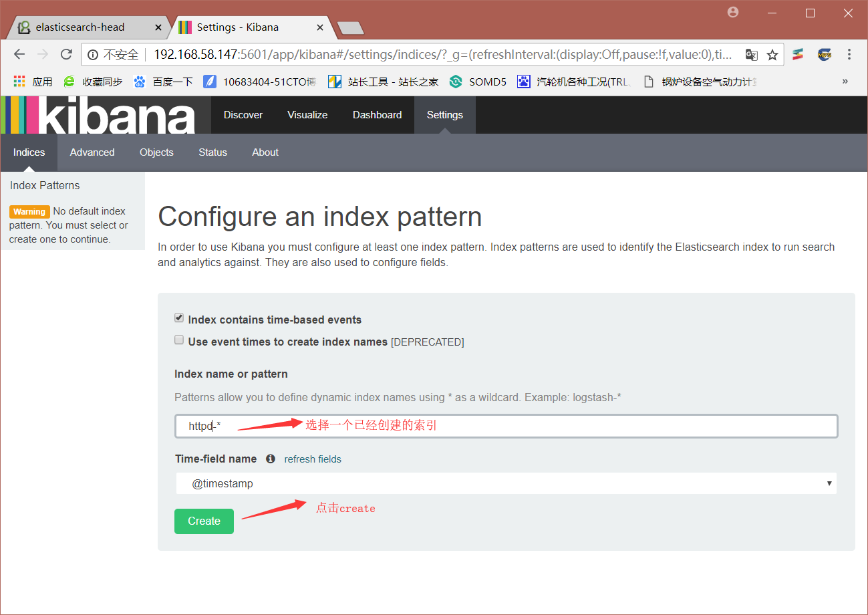Image resolution: width=868 pixels, height=615 pixels.
Task: Open the @timestamp time-field dropdown
Action: coord(507,483)
